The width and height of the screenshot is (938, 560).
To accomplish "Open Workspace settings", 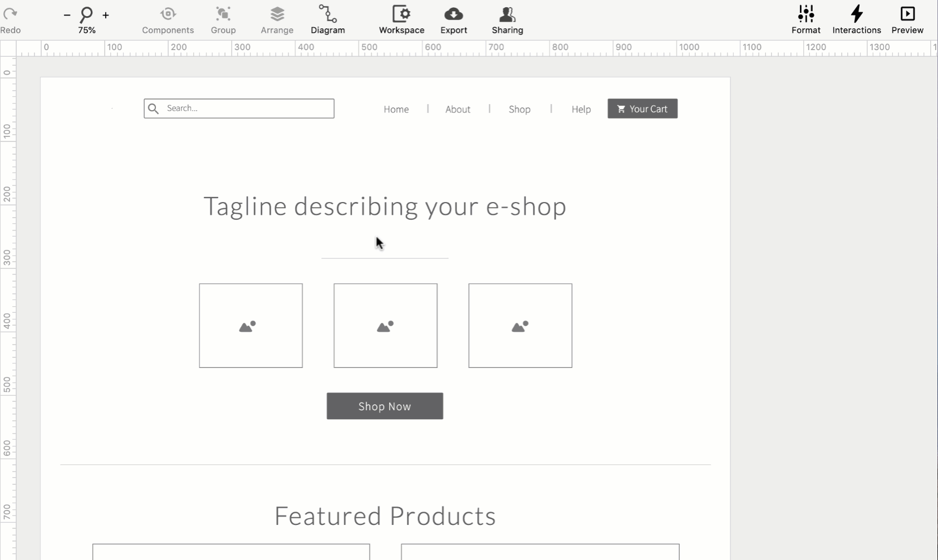I will (x=401, y=19).
